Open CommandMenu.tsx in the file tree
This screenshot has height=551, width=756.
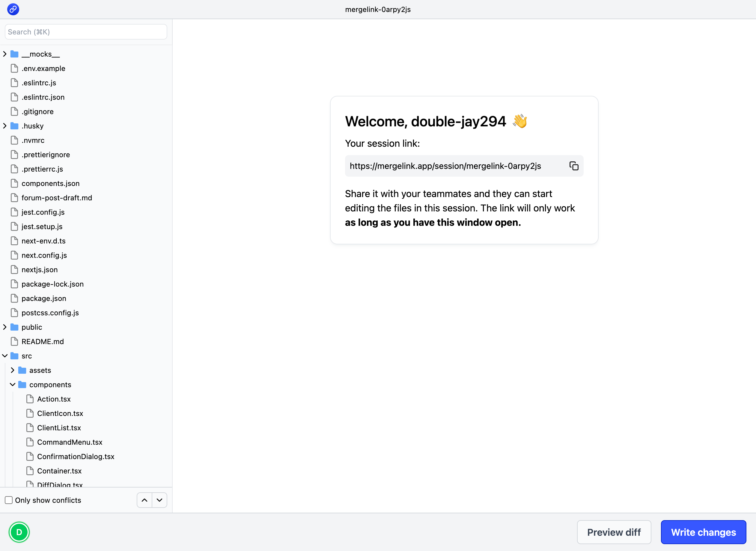coord(70,442)
